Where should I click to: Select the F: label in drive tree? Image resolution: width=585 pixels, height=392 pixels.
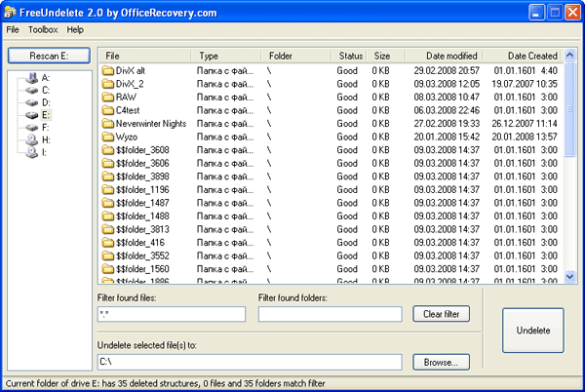pos(46,128)
